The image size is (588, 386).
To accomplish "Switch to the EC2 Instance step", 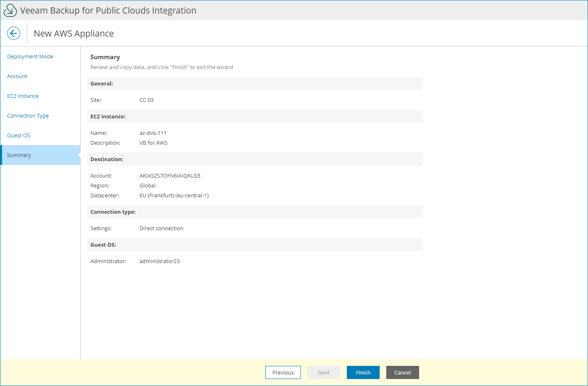I will pyautogui.click(x=23, y=96).
